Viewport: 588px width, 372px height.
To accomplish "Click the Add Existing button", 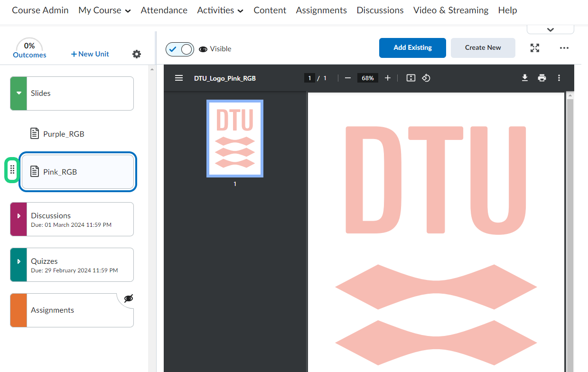I will pyautogui.click(x=412, y=48).
